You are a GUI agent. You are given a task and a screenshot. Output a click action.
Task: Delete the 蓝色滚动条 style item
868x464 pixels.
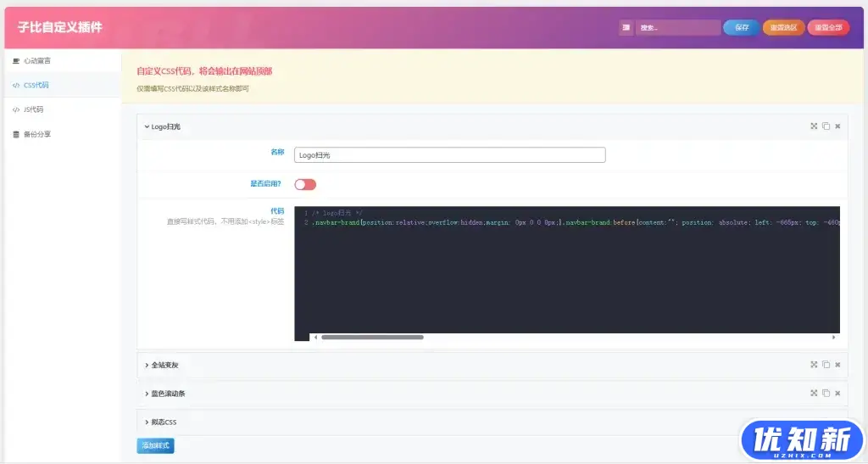[x=837, y=393]
